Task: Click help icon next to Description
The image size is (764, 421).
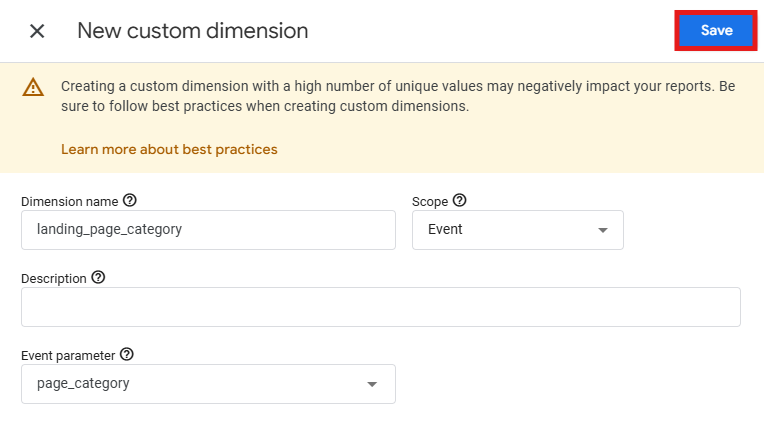Action: coord(98,277)
